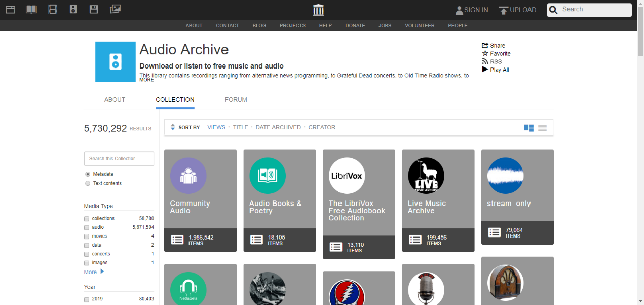Click the Grateful Dead skull logo
This screenshot has width=644, height=305.
point(347,292)
